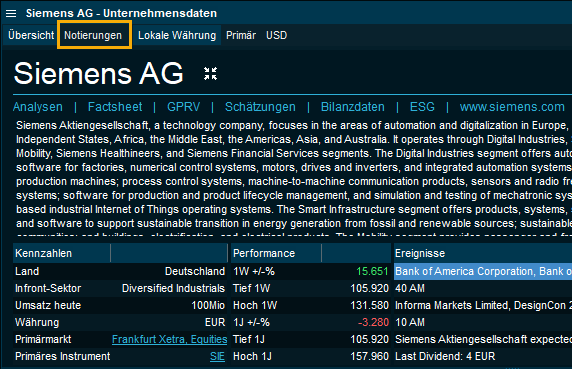572x369 pixels.
Task: Click the Primärmarkt row label
Action: tap(43, 339)
